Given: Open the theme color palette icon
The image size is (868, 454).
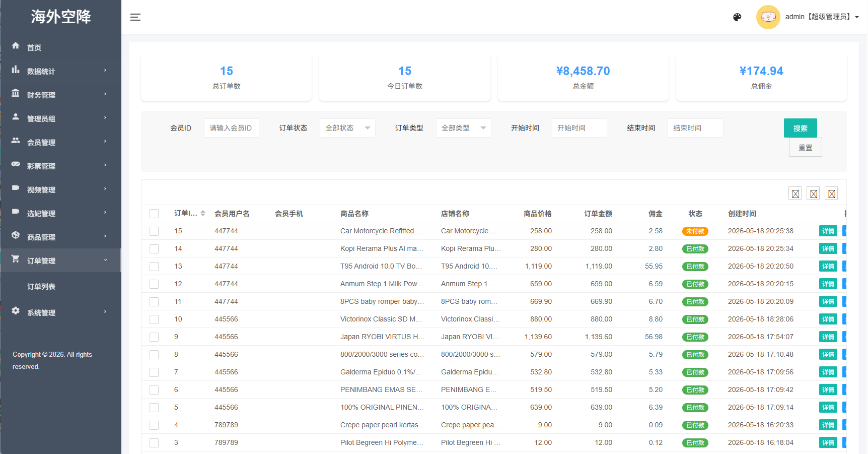Looking at the screenshot, I should (737, 17).
